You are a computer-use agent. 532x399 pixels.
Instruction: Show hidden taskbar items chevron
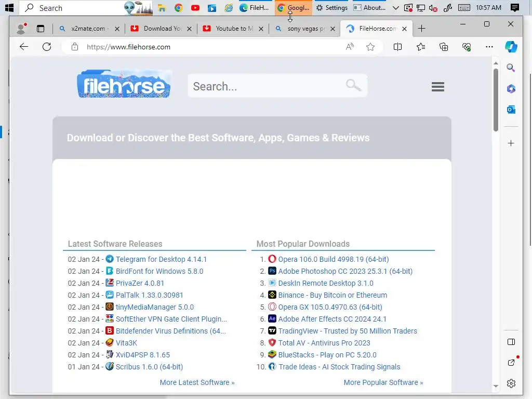(x=395, y=7)
